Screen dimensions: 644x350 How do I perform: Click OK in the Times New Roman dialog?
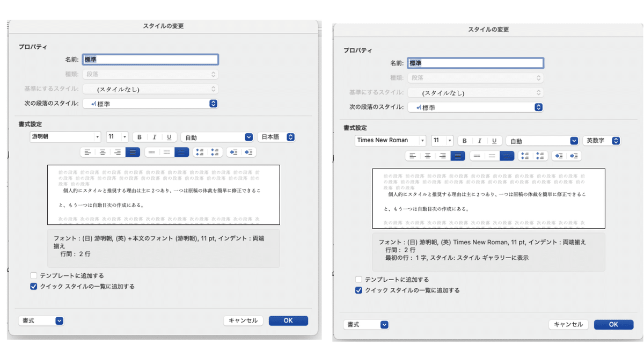[x=613, y=325]
